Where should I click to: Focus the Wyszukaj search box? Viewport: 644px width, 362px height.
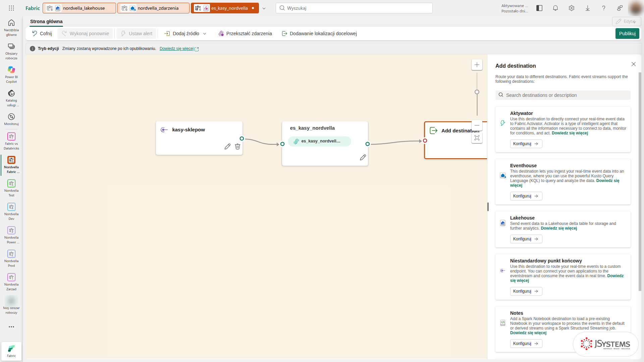click(x=354, y=8)
